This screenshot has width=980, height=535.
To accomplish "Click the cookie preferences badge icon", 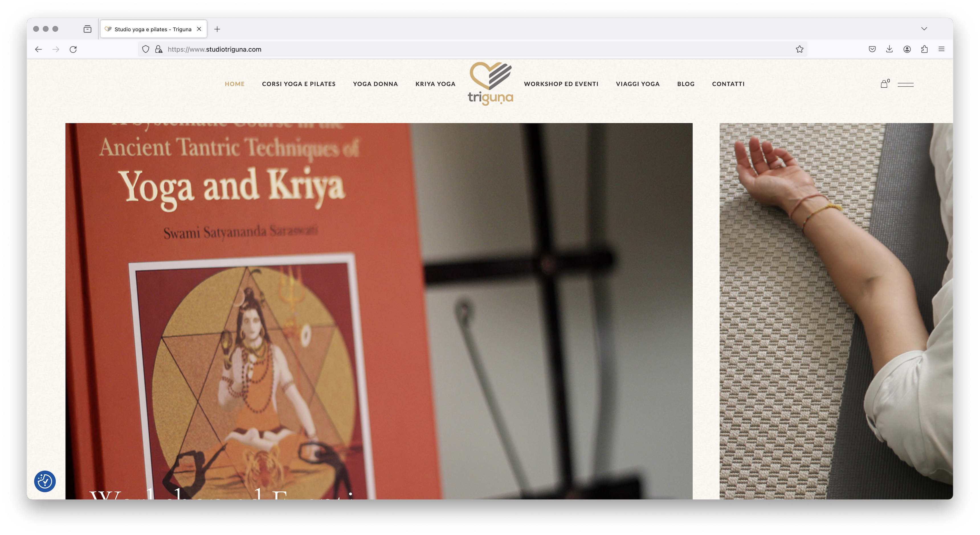I will tap(45, 481).
